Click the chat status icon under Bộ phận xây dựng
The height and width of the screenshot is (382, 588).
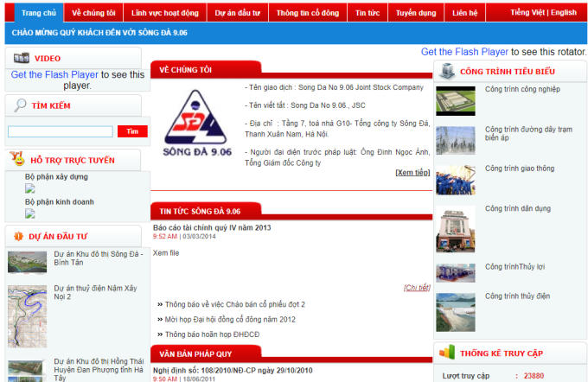coord(30,188)
